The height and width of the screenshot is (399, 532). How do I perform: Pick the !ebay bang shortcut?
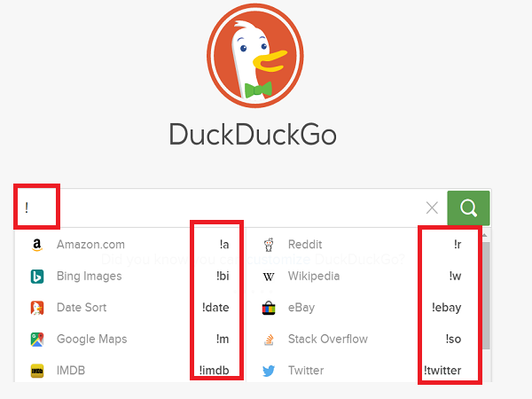[447, 308]
